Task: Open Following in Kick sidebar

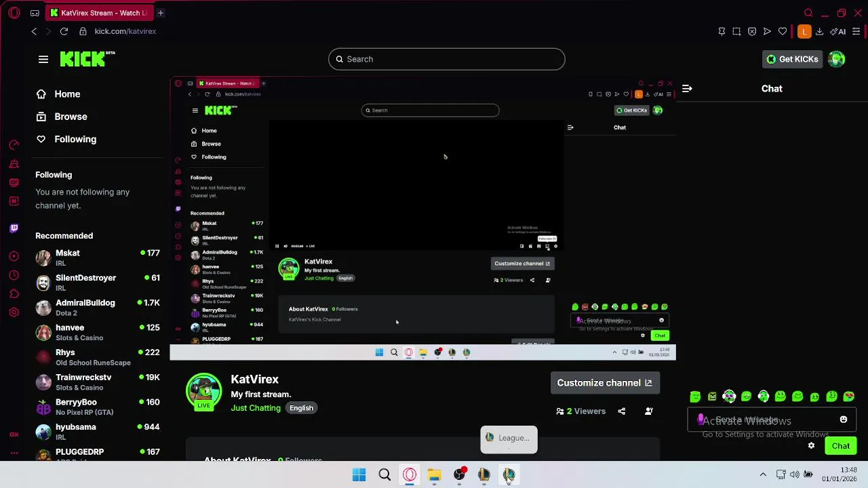Action: coord(66,139)
